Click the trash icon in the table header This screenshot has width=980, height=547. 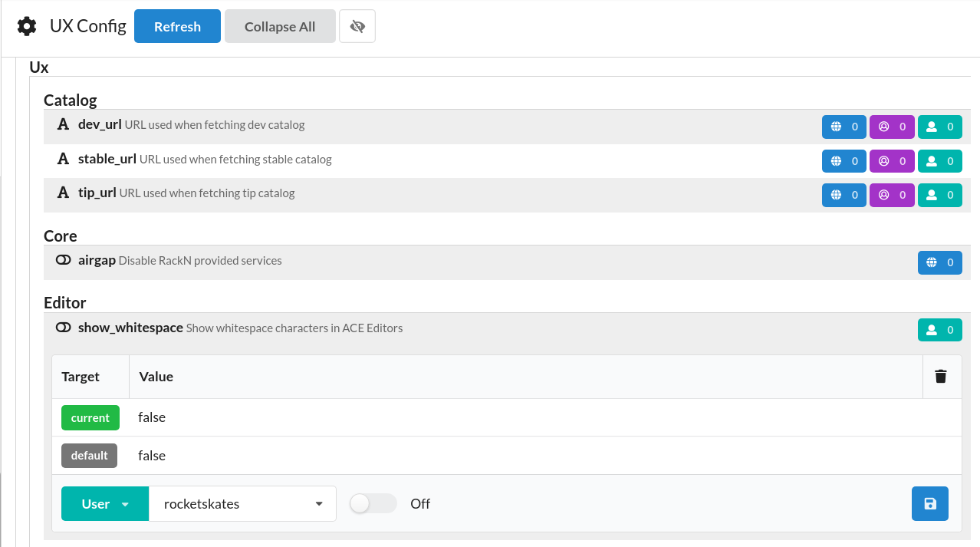941,376
